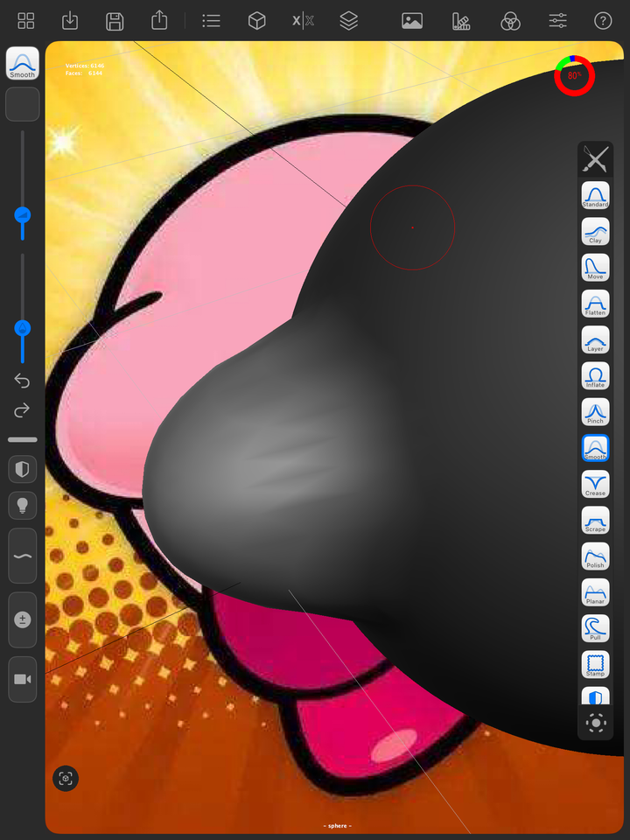Select the Flatten brush
This screenshot has height=840, width=630.
tap(596, 304)
